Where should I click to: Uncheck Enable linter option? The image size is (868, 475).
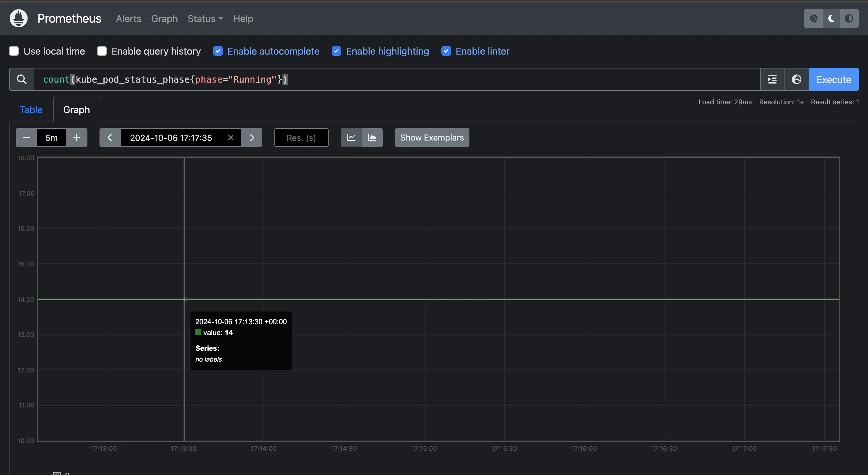coord(446,51)
